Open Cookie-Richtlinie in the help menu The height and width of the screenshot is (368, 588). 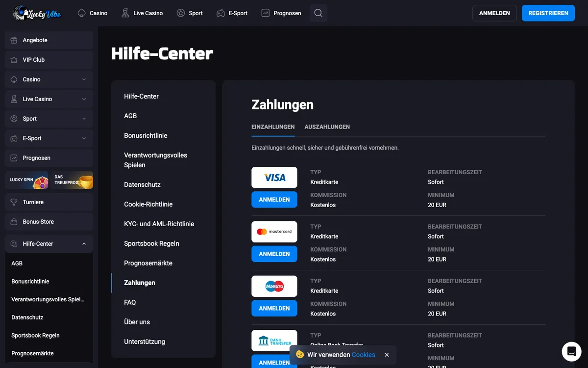tap(148, 204)
